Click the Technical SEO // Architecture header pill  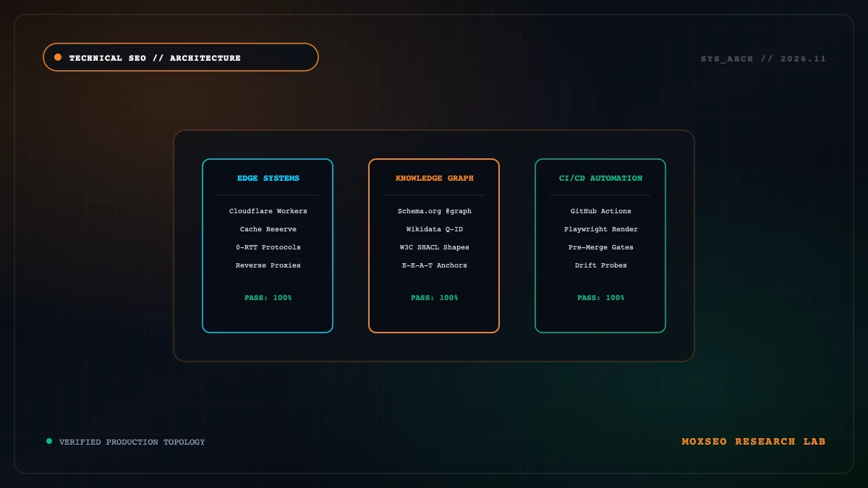[181, 57]
